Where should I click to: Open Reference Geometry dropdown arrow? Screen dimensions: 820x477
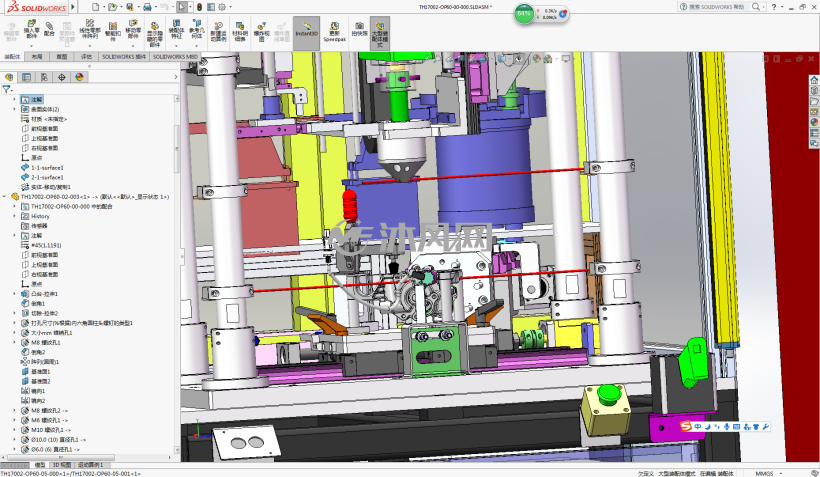click(197, 46)
